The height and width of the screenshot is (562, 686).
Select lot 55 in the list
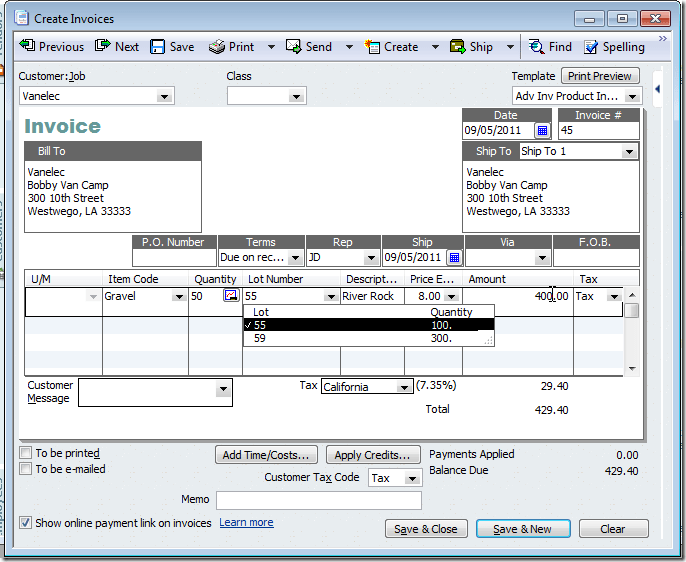click(369, 325)
